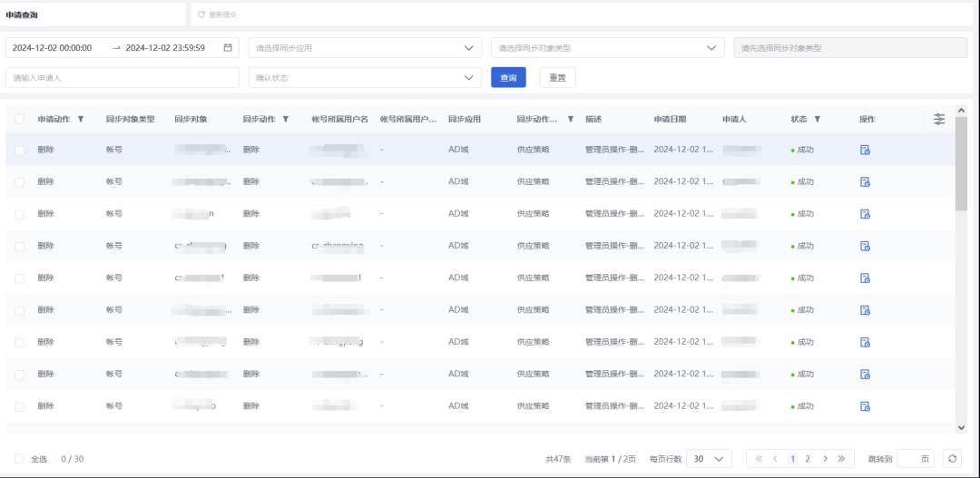Viewport: 980px width, 478px height.
Task: Tick the checkbox of the highlighted row
Action: click(x=19, y=150)
